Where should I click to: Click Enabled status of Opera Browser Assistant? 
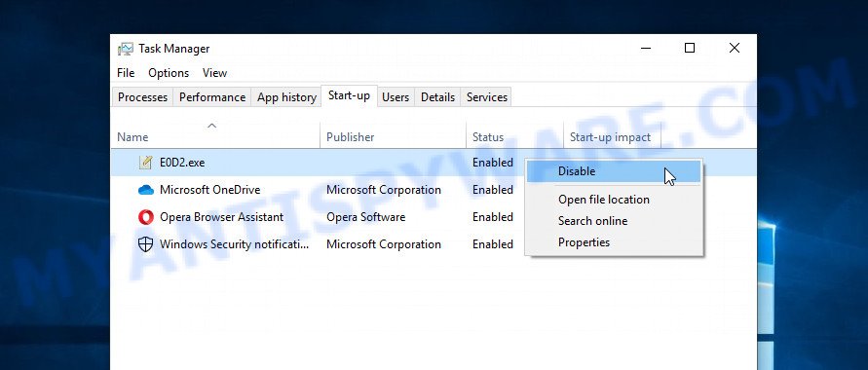[x=493, y=217]
